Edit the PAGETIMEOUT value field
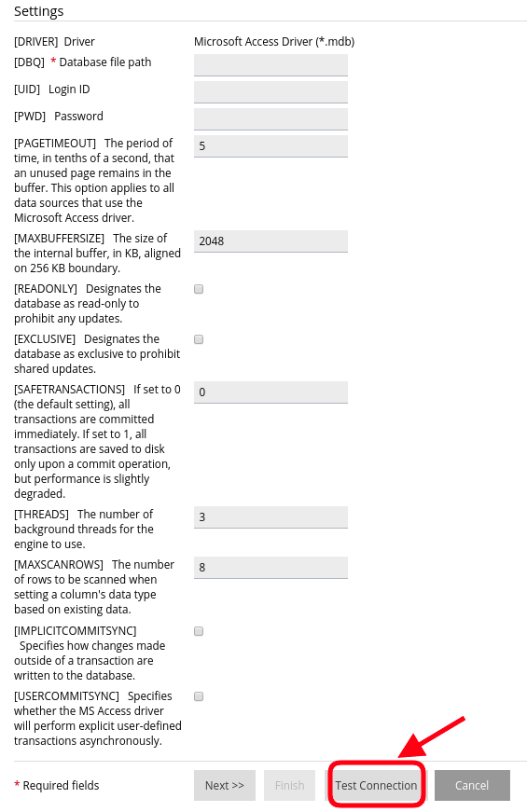The image size is (527, 812). point(270,146)
